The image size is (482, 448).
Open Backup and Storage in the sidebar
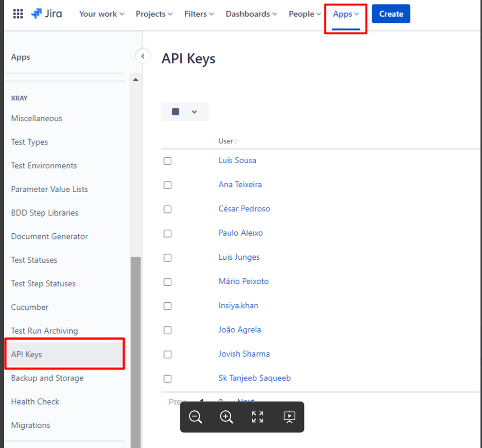pos(47,378)
